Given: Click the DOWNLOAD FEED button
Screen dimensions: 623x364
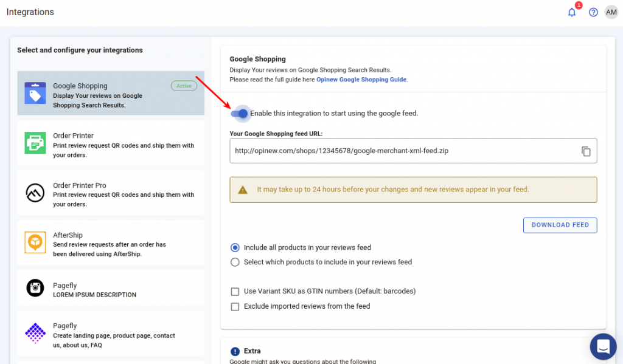Looking at the screenshot, I should click(560, 225).
